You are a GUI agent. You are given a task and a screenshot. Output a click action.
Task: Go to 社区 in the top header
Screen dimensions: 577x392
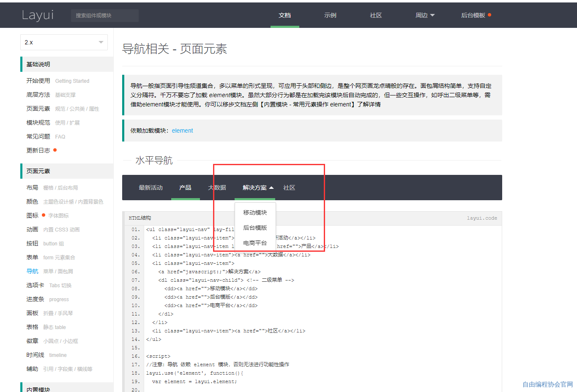point(376,15)
